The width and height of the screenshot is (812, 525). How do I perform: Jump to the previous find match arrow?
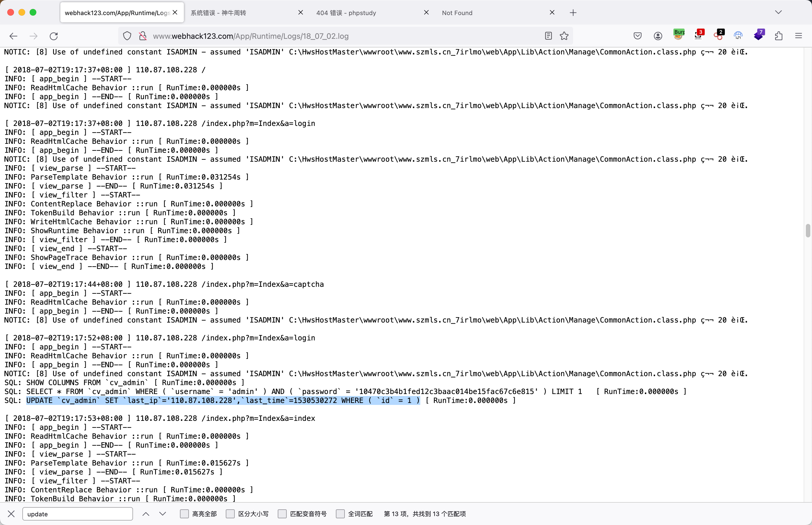(146, 514)
